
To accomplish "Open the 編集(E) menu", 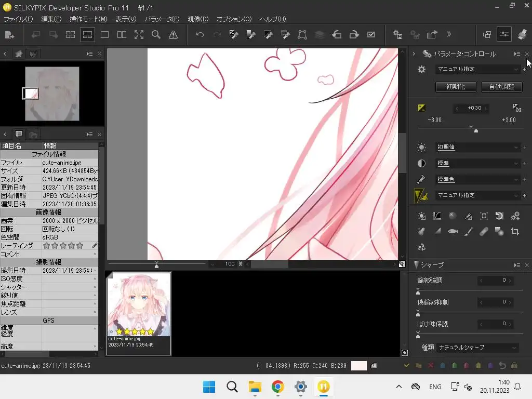I will (x=51, y=19).
